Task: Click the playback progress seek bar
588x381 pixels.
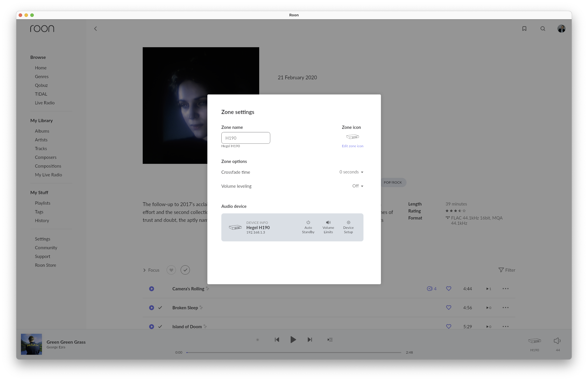Action: click(294, 352)
